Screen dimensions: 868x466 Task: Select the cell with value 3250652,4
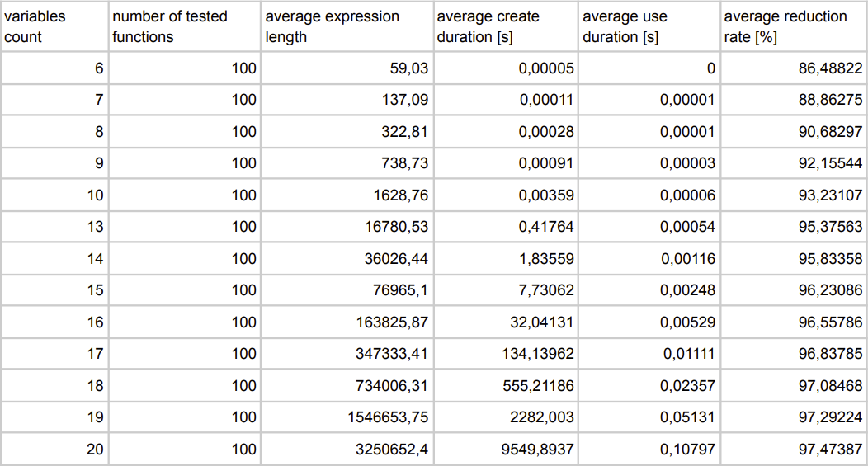coord(346,450)
